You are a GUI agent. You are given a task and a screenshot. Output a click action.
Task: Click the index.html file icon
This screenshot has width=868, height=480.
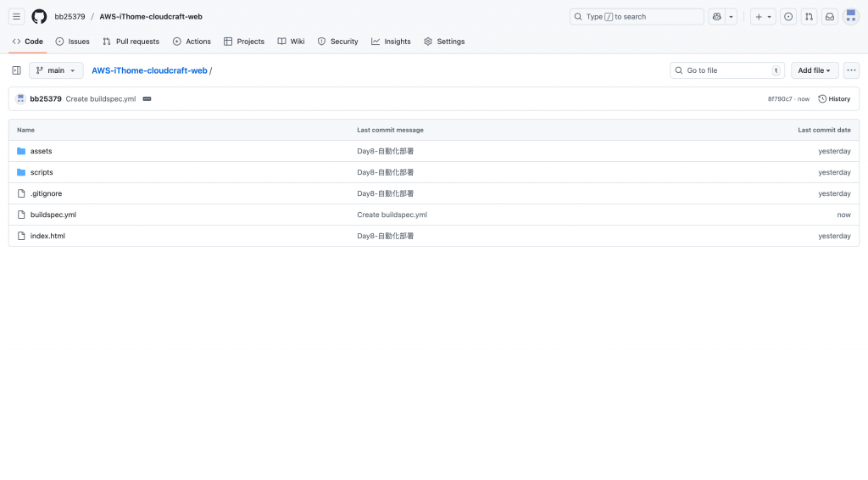21,236
